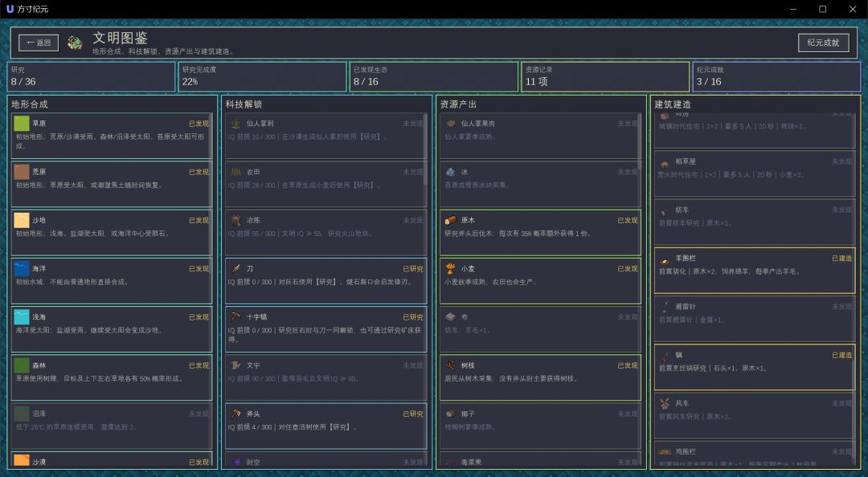Click the 地形合成 section header
Image resolution: width=868 pixels, height=477 pixels.
(x=30, y=104)
